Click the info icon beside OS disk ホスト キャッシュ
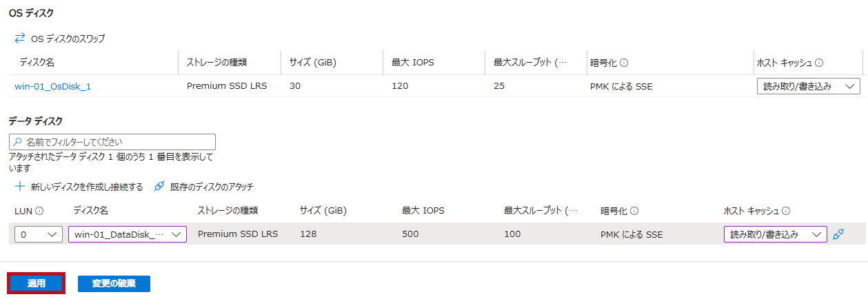 click(819, 63)
